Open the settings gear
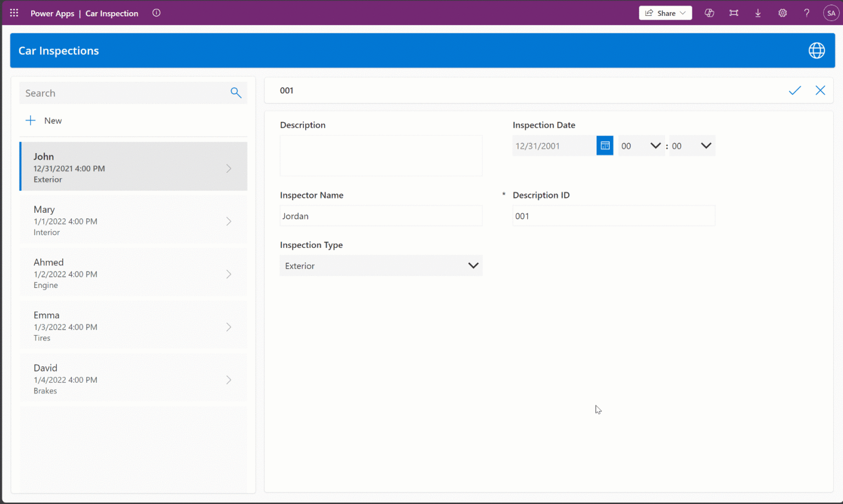Image resolution: width=843 pixels, height=504 pixels. point(783,13)
